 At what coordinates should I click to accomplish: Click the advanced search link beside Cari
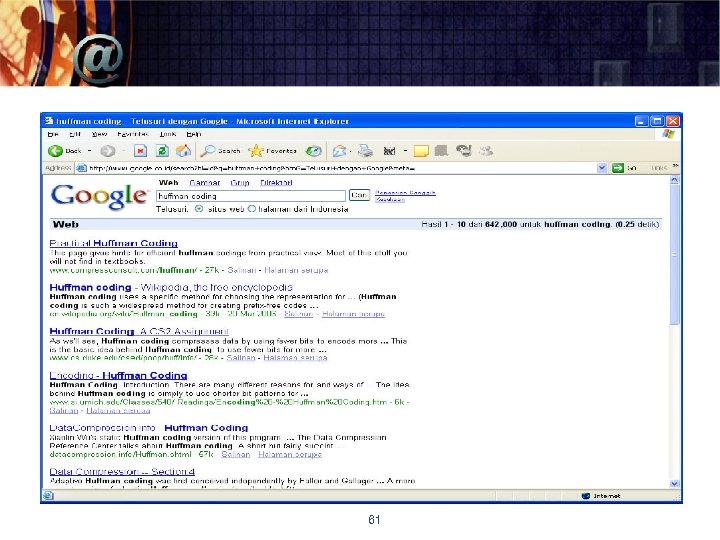pyautogui.click(x=405, y=193)
